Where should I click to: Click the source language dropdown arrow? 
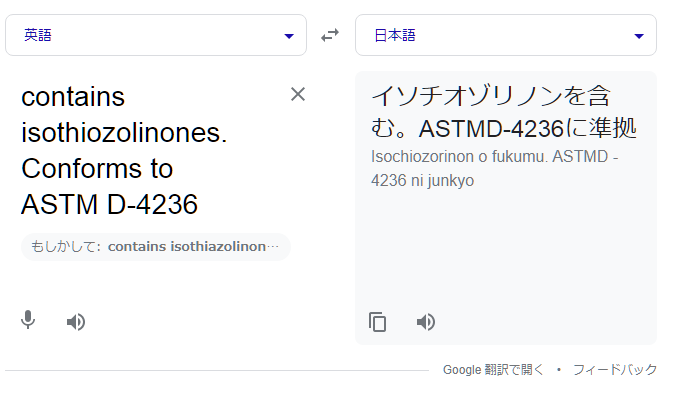289,36
